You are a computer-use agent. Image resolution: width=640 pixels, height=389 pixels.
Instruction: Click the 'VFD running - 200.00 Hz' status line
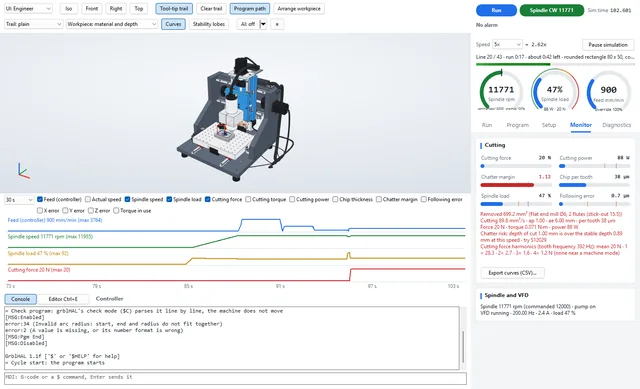tap(528, 313)
